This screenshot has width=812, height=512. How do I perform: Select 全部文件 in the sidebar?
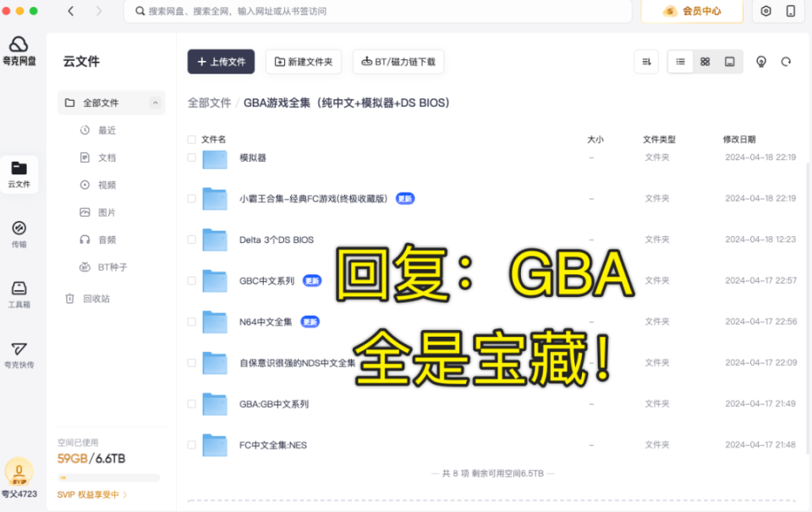click(x=112, y=102)
